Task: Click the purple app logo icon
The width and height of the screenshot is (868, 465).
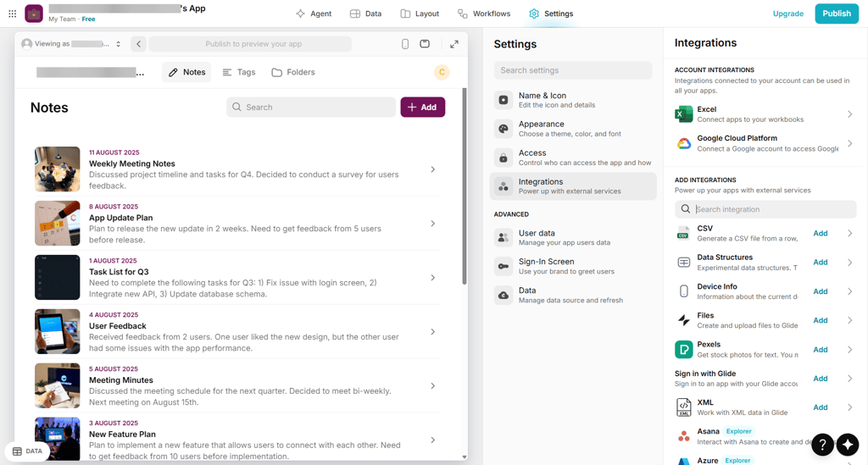Action: pyautogui.click(x=34, y=14)
